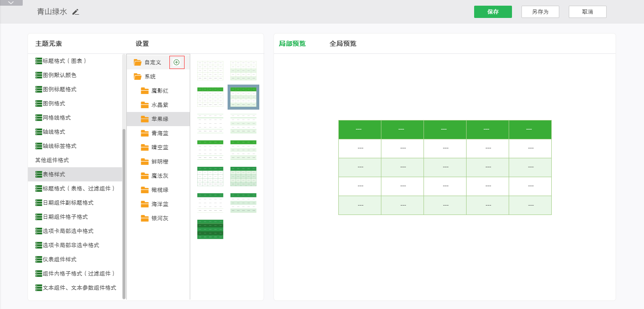Click icon next to 图例默认颜色
Screen dimensions: 644x309
[x=39, y=75]
